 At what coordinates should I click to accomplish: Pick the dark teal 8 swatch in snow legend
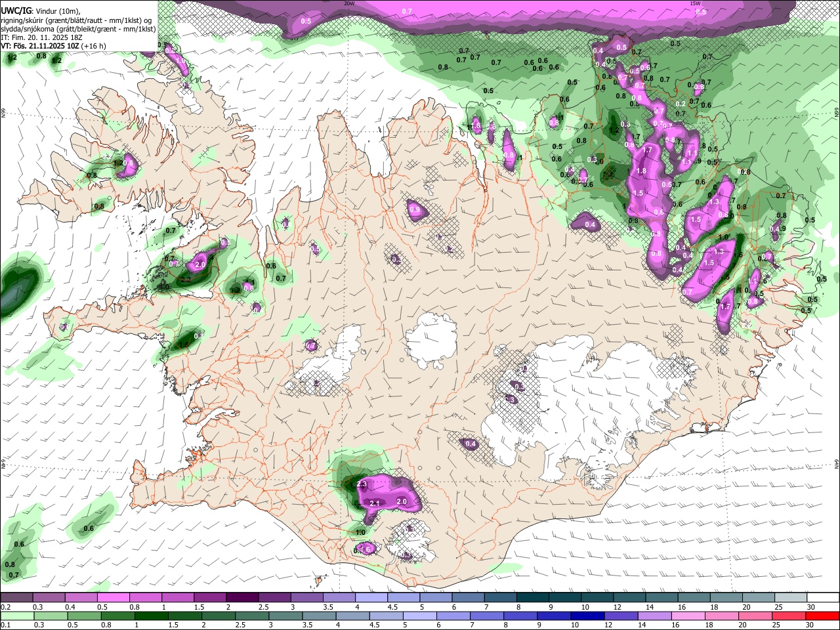(x=533, y=598)
